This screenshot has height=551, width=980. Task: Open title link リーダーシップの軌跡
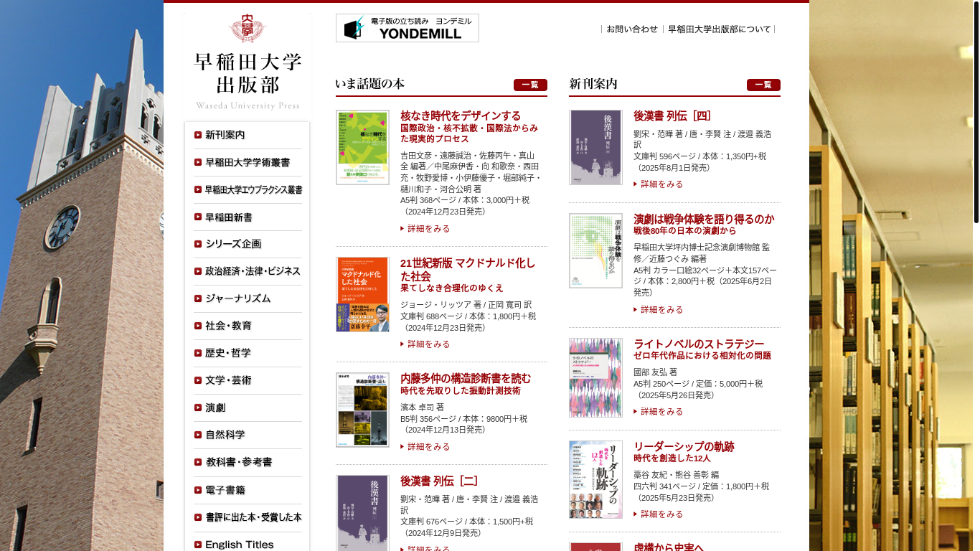(684, 446)
